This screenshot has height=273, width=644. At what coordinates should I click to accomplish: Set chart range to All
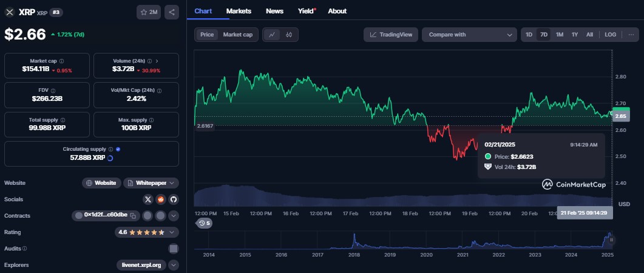(589, 35)
